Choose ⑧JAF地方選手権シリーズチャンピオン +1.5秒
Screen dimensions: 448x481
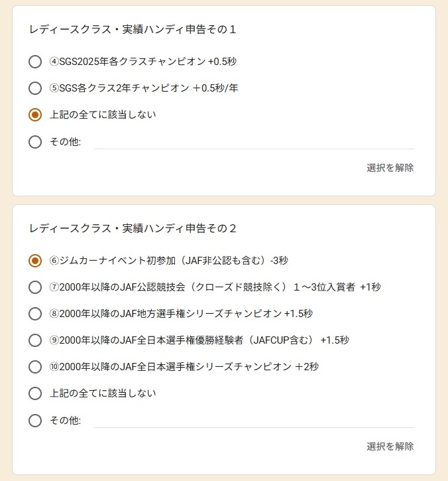(35, 314)
